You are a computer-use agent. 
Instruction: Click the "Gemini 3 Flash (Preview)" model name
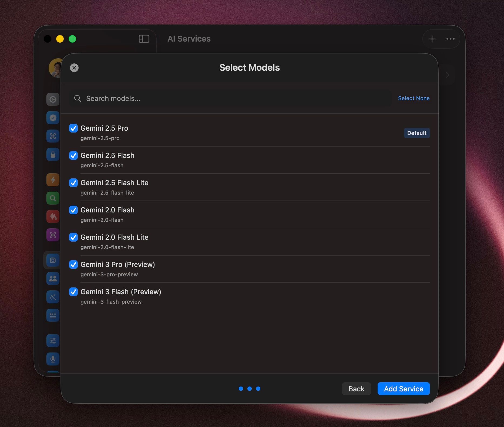[121, 292]
